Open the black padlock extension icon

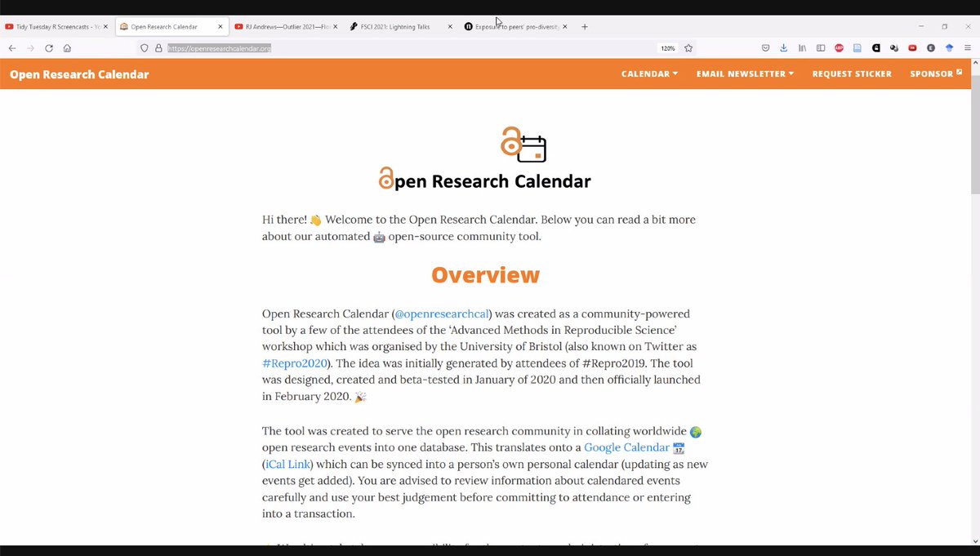[x=875, y=48]
